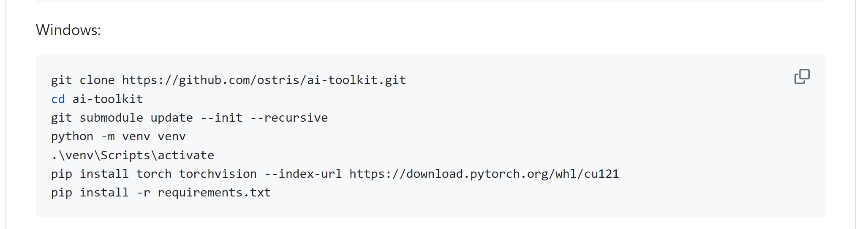Click the word clone in first line

pos(97,80)
